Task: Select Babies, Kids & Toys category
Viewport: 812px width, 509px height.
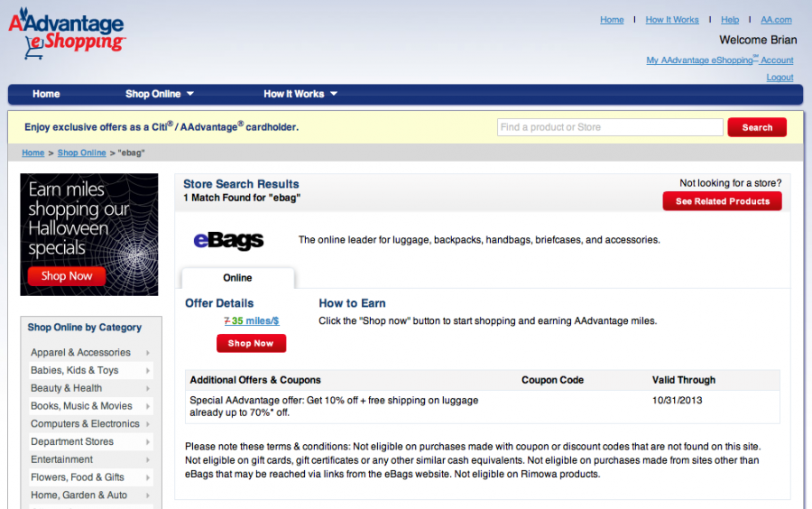Action: point(74,371)
